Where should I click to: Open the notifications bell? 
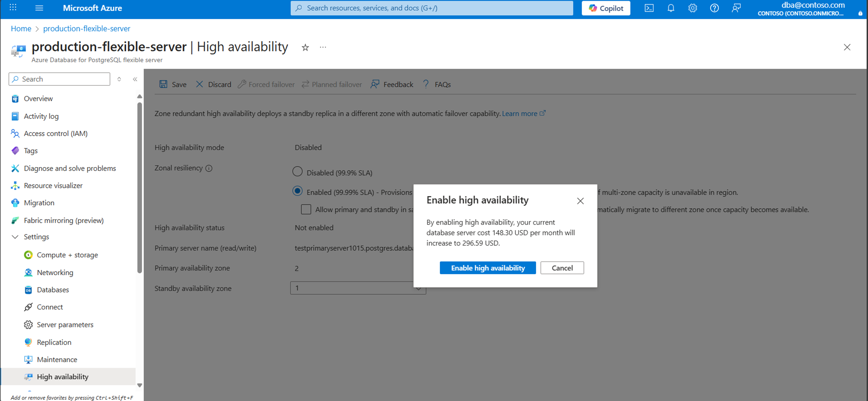pyautogui.click(x=671, y=8)
